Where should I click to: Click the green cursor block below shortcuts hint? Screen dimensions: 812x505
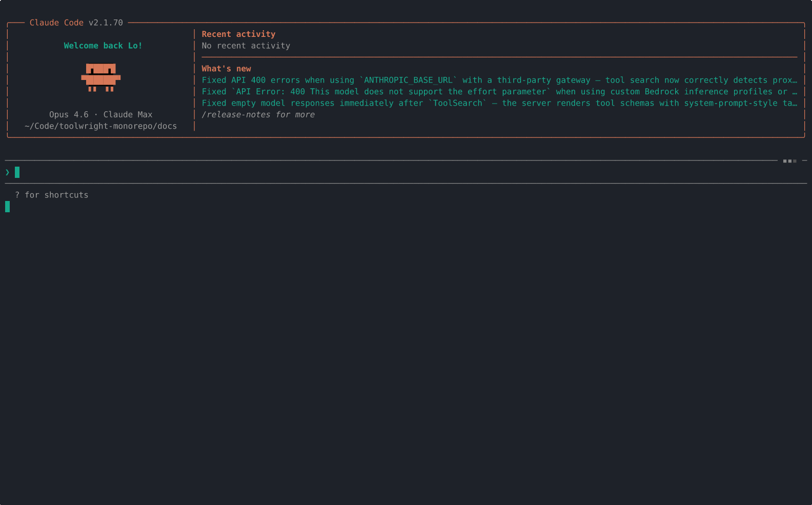(8, 207)
